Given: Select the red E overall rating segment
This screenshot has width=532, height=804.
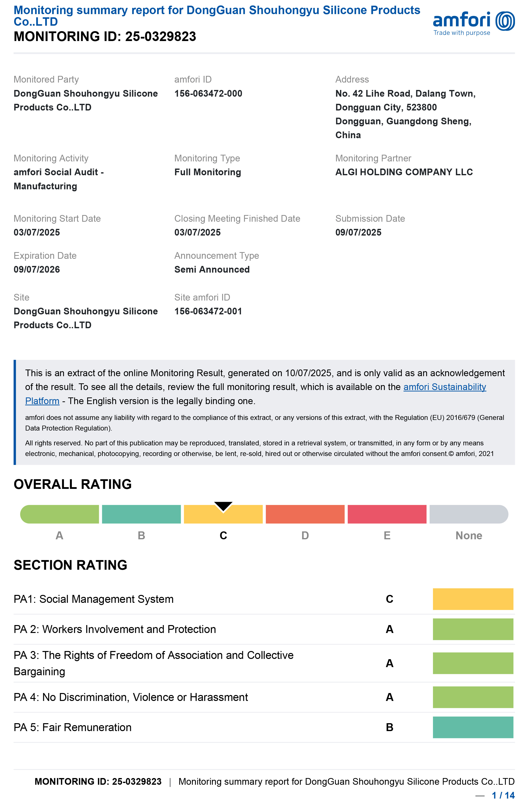Looking at the screenshot, I should point(387,514).
